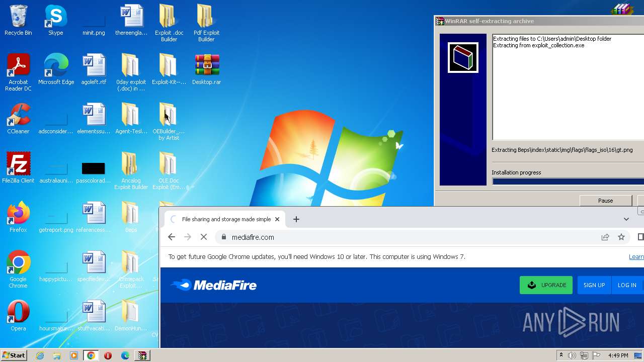Click the MediaFire logo
This screenshot has height=362, width=644.
[x=213, y=285]
